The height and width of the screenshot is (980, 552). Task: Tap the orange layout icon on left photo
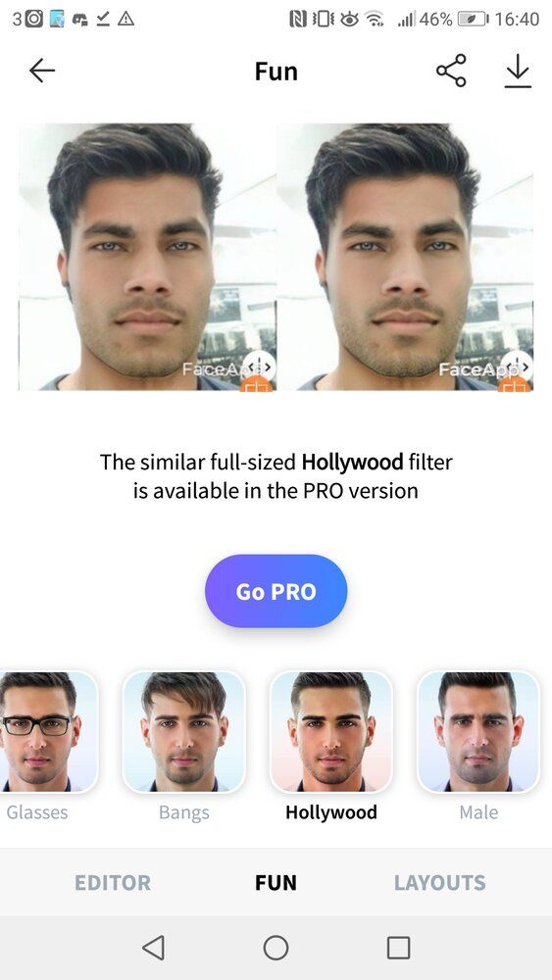tap(256, 385)
